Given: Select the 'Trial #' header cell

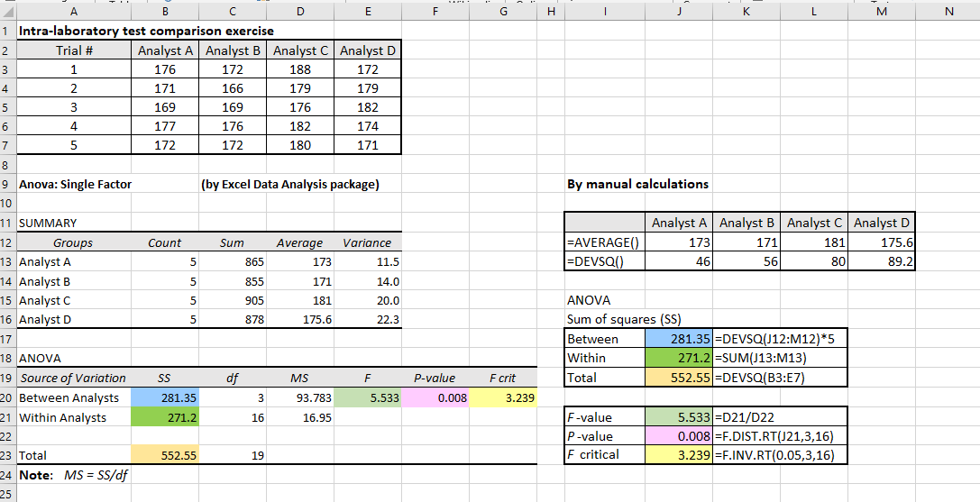Looking at the screenshot, I should tap(74, 50).
